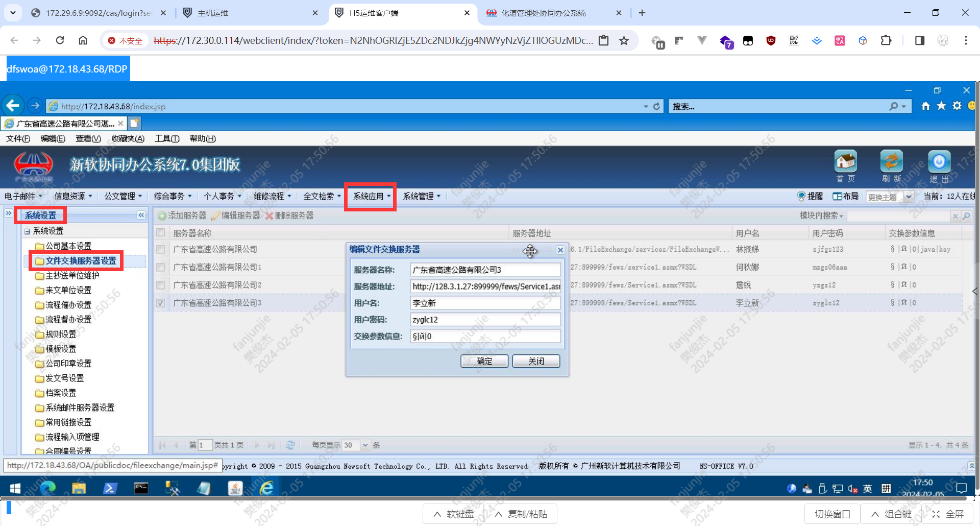Image resolution: width=980 pixels, height=526 pixels.
Task: Check the 广东省高速公路有限公司1 row checkbox
Action: pyautogui.click(x=161, y=267)
